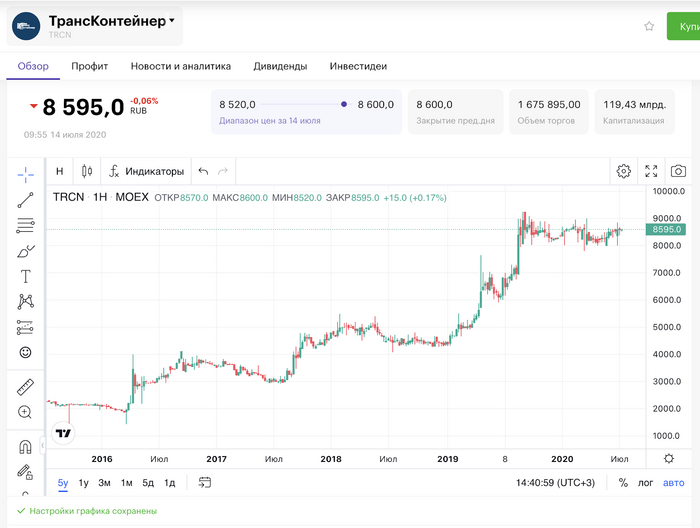Take a chart snapshot with camera icon

click(x=678, y=171)
